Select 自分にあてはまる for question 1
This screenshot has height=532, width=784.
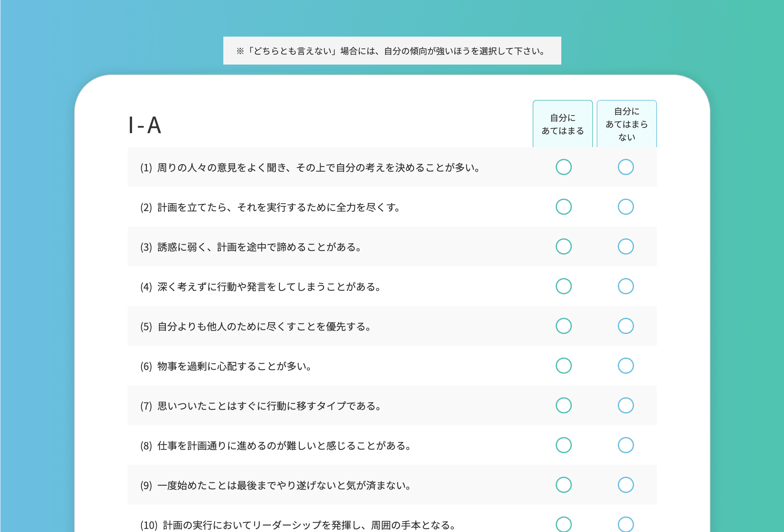(x=563, y=167)
